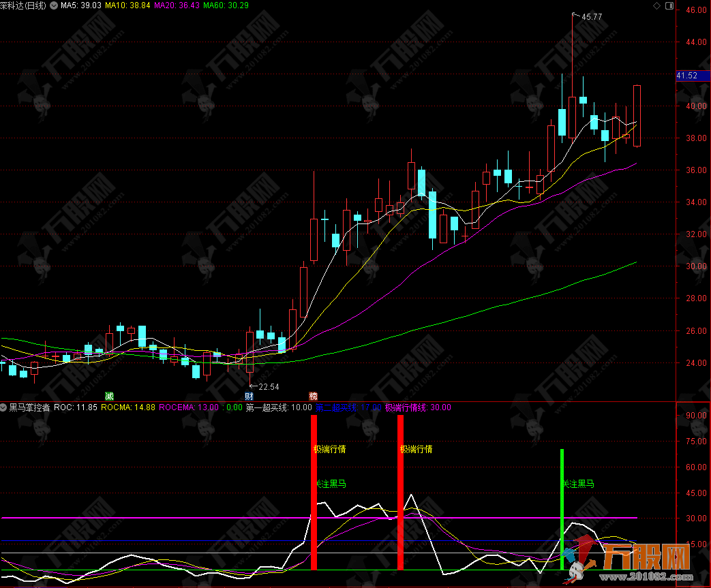Screen dimensions: 711x588
Task: Click the 关注黑马 label beside the first red bar
Action: point(331,484)
